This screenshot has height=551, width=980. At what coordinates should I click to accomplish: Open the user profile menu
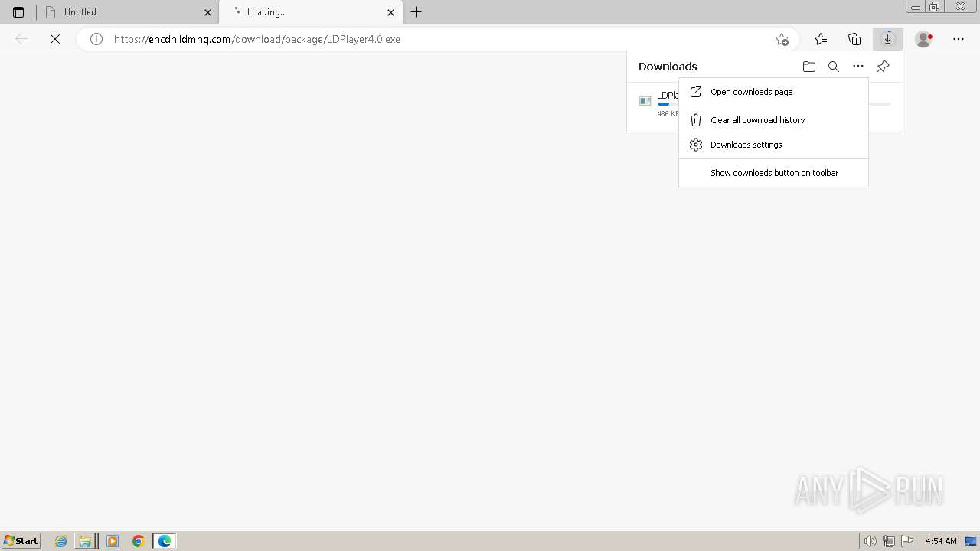(924, 39)
